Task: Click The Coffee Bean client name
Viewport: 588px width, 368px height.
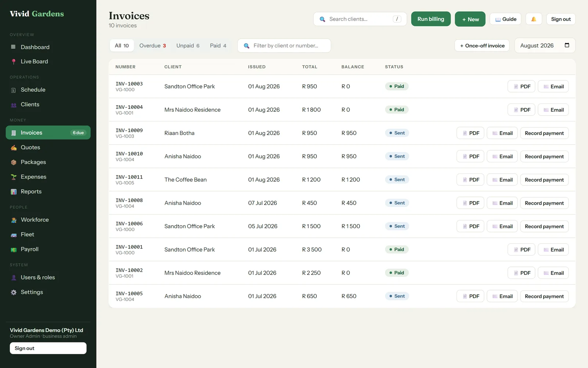Action: click(x=186, y=180)
